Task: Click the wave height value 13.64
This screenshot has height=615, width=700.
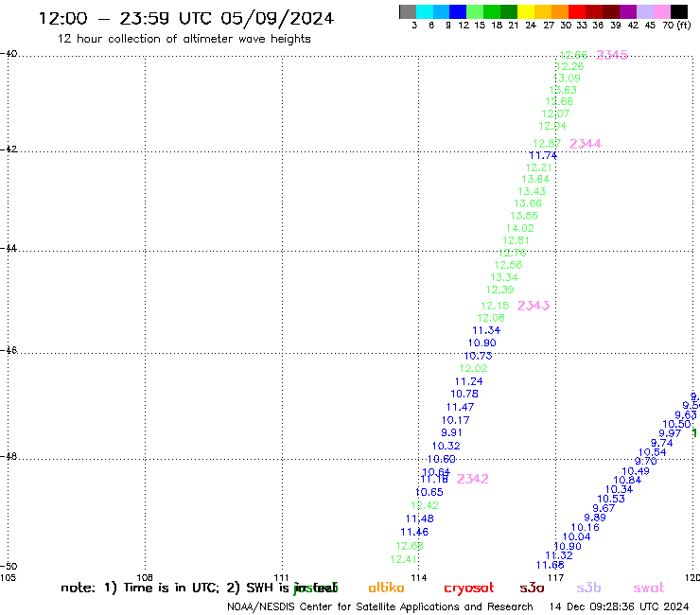Action: (x=535, y=179)
